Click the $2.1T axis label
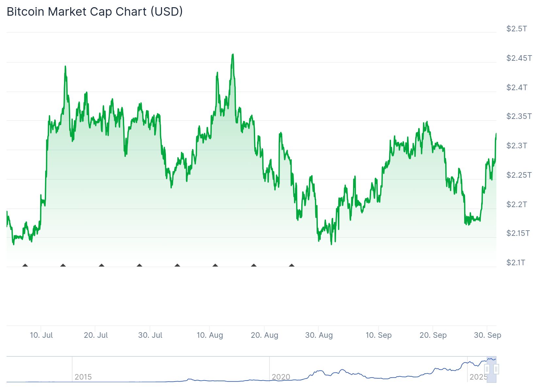The image size is (537, 392). (x=516, y=263)
